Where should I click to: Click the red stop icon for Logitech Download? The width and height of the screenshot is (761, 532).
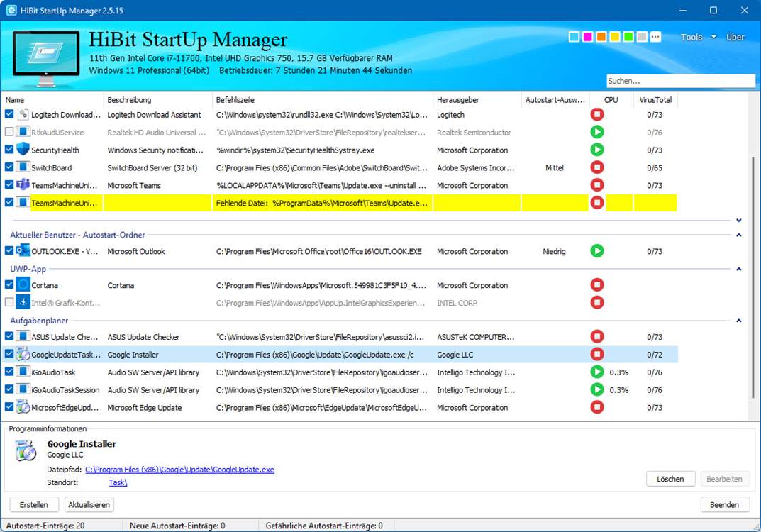pos(597,114)
